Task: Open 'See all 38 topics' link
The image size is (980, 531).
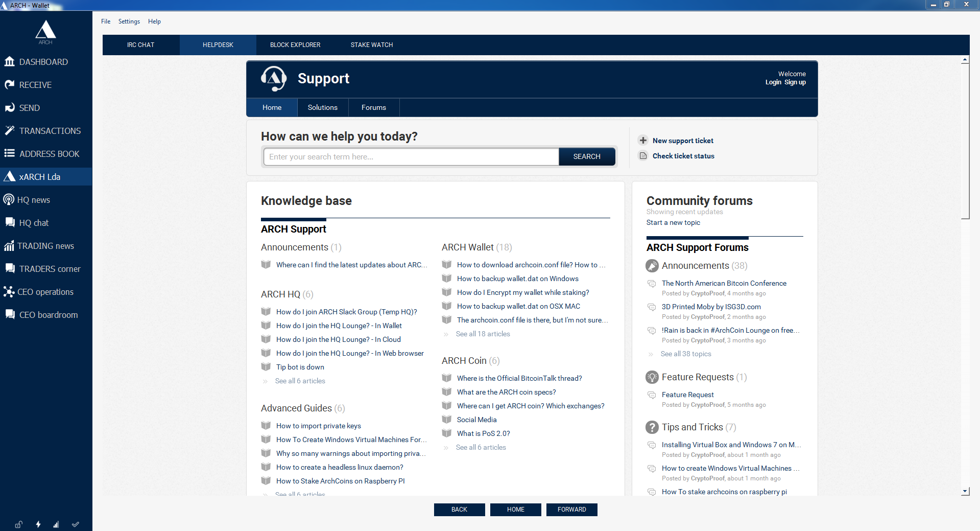Action: (x=686, y=354)
